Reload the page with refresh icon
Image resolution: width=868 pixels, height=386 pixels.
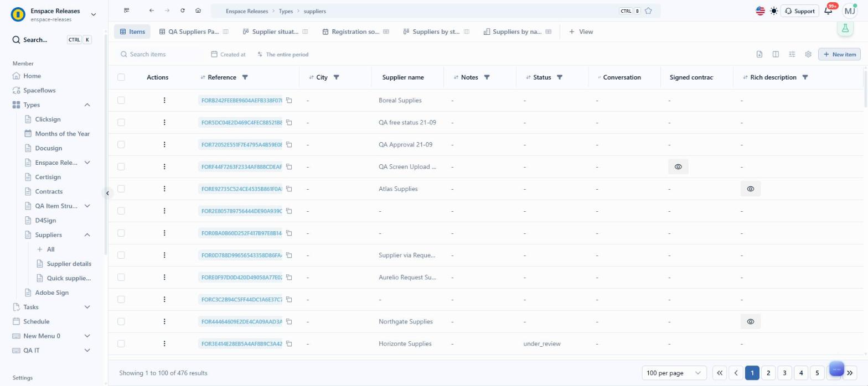(183, 11)
